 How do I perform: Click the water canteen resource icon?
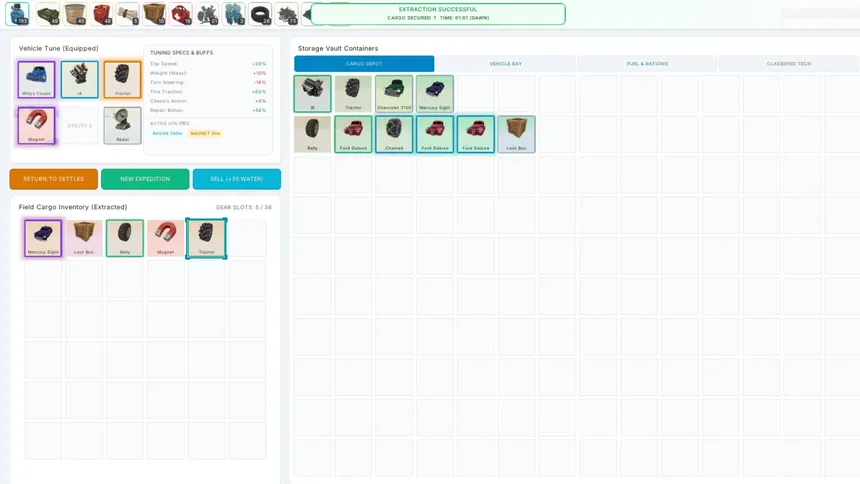tap(18, 14)
